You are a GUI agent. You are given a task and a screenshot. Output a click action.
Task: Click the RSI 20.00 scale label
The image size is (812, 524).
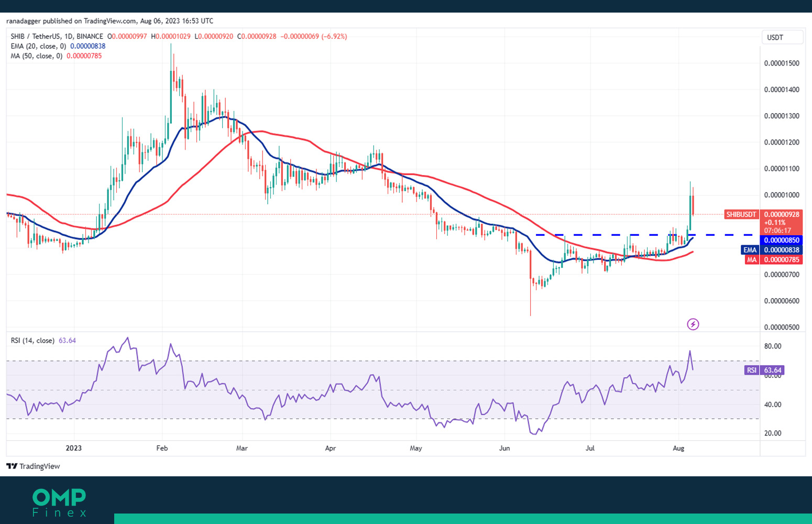pos(773,433)
